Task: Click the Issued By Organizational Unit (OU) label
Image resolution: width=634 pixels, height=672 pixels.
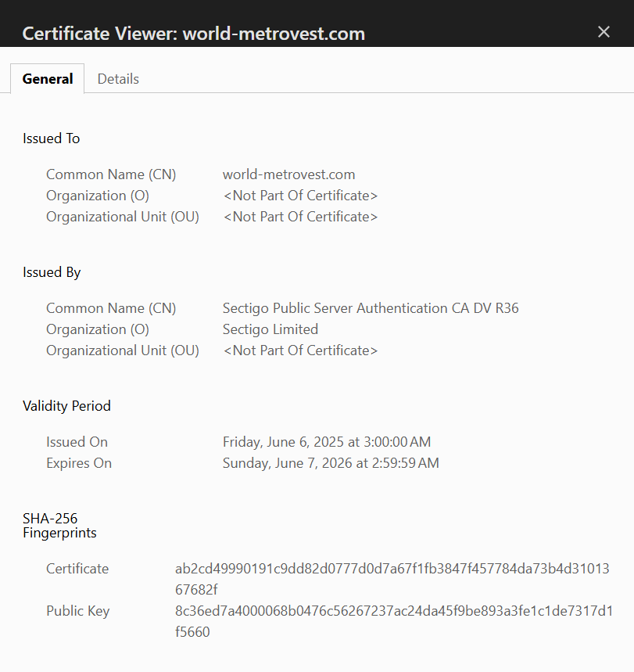Action: (123, 350)
